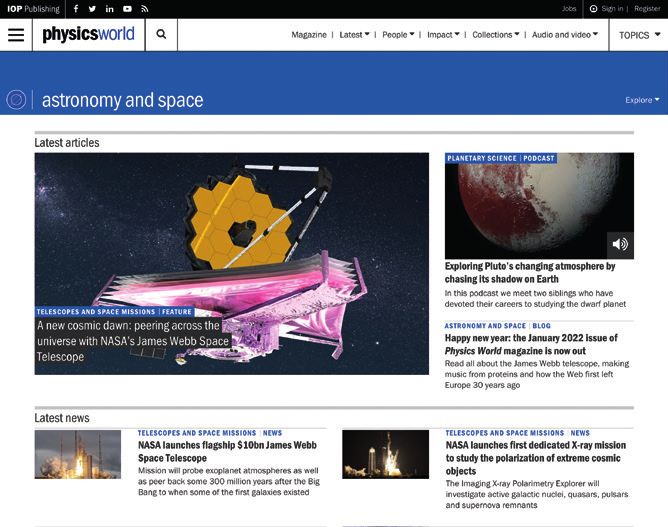The height and width of the screenshot is (527, 668).
Task: Click TELESCOPES AND SPACE MISSIONS tag above Webb launch
Action: coord(197,433)
